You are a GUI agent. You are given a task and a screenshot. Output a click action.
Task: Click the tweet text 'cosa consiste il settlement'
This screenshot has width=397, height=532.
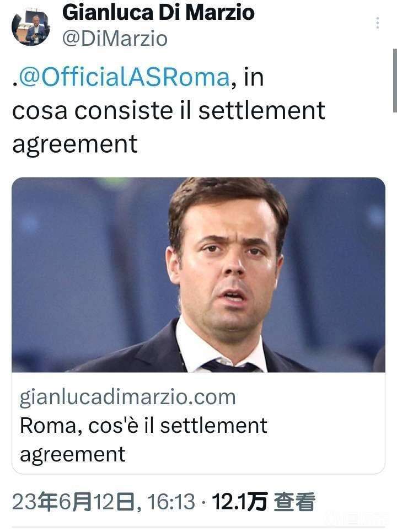pos(169,110)
